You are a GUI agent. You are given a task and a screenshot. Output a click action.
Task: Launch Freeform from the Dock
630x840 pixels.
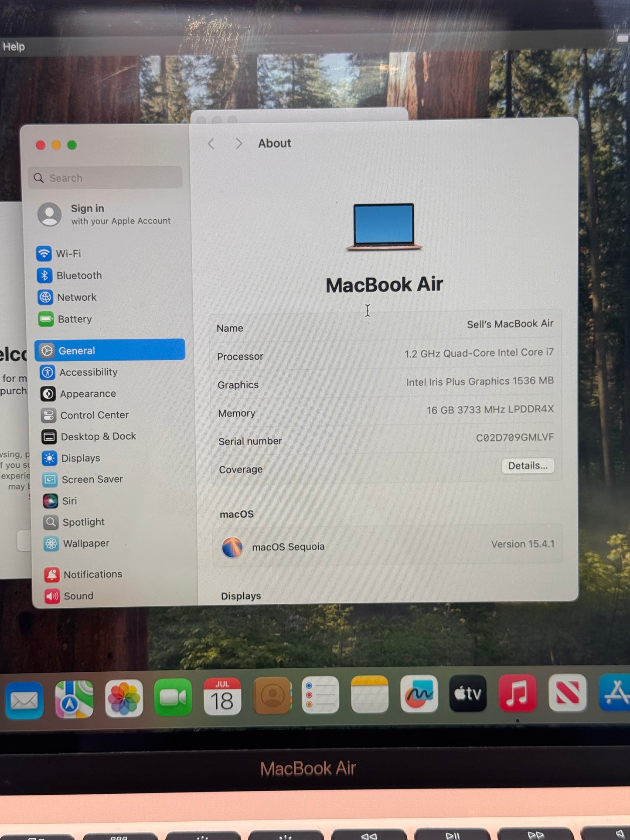click(419, 694)
